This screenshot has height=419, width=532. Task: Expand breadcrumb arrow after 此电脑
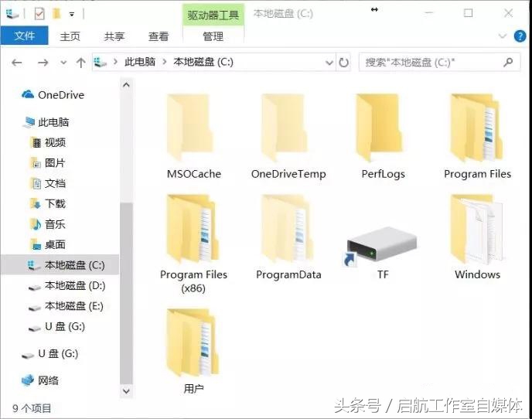pos(165,62)
